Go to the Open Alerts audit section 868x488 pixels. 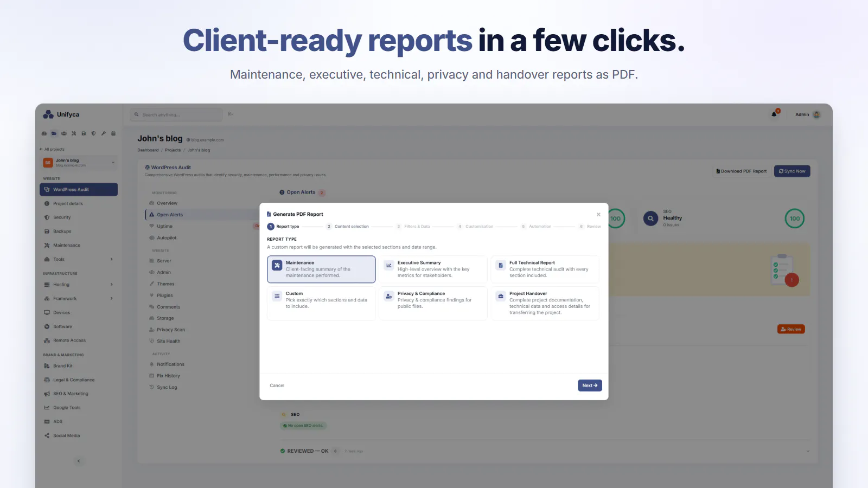point(201,215)
